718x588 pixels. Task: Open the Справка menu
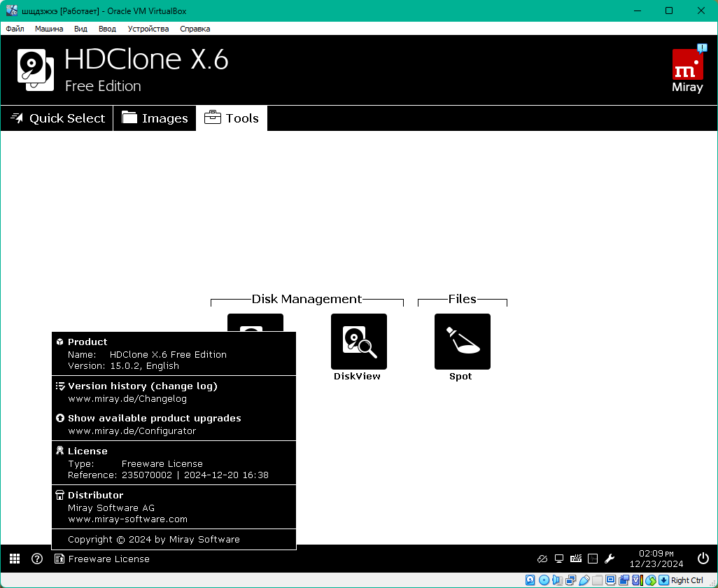195,29
